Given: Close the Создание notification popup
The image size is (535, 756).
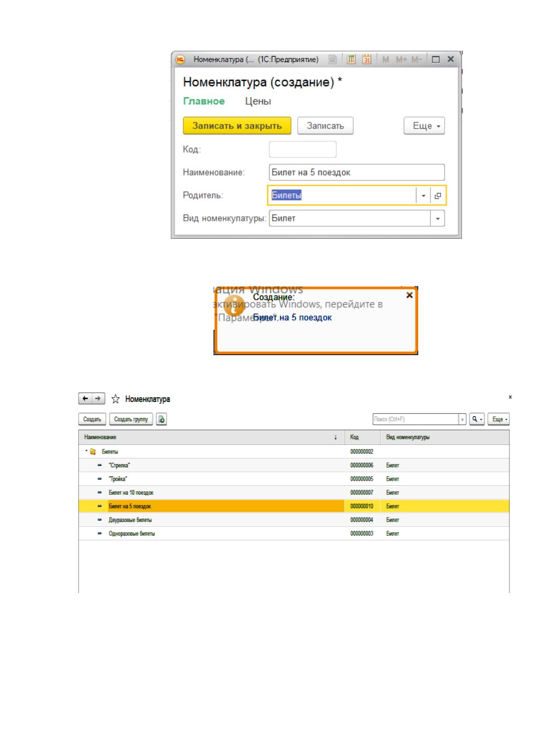Looking at the screenshot, I should coord(409,295).
